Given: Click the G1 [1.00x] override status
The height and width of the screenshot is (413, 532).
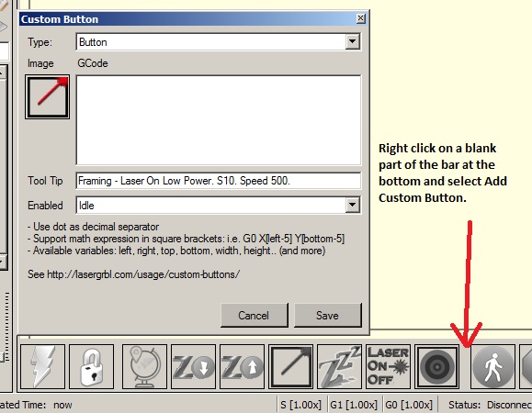Looking at the screenshot, I should [354, 405].
